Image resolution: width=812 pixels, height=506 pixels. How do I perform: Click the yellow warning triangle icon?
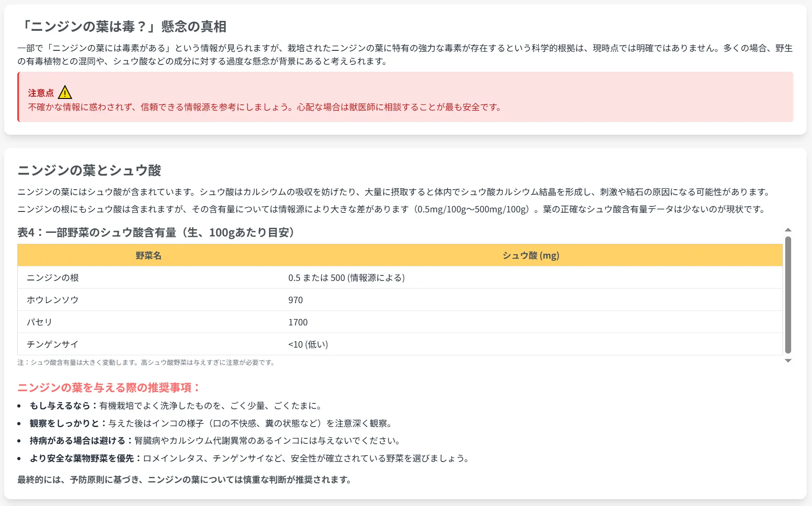pyautogui.click(x=65, y=93)
